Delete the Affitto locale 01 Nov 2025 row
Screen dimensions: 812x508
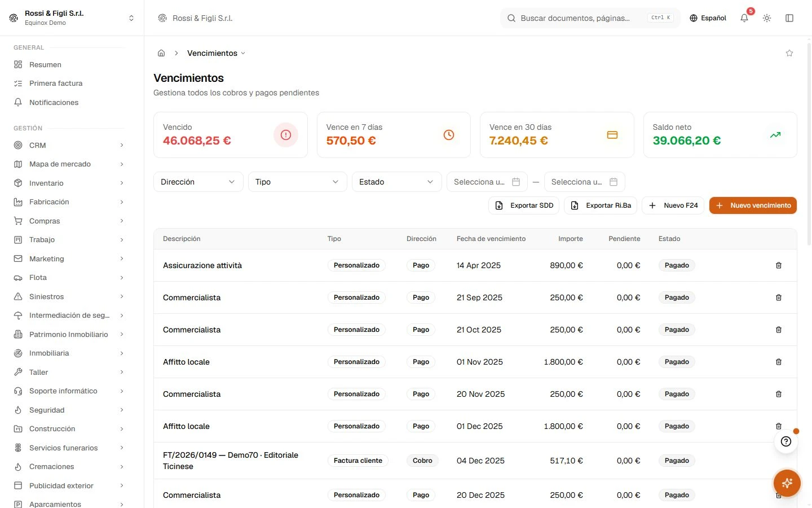pyautogui.click(x=779, y=362)
